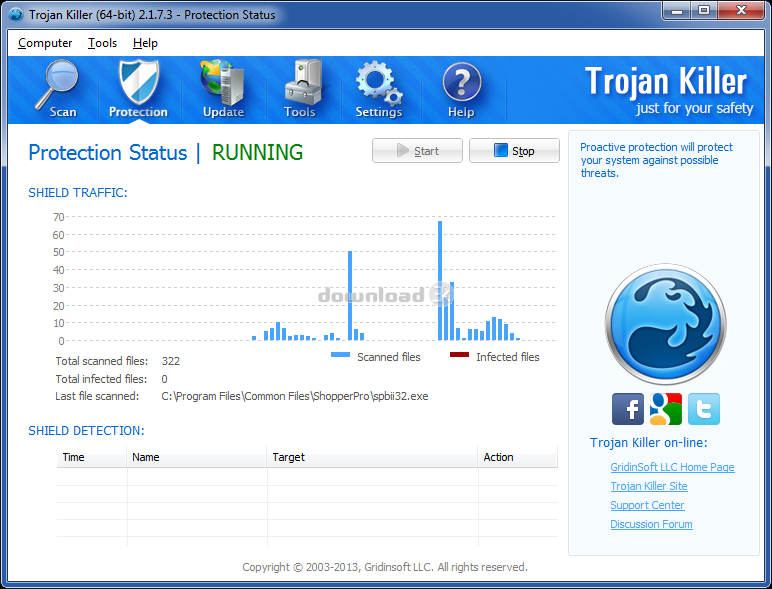
Task: Click the Gridinsoft copyright notice text
Action: [x=385, y=567]
